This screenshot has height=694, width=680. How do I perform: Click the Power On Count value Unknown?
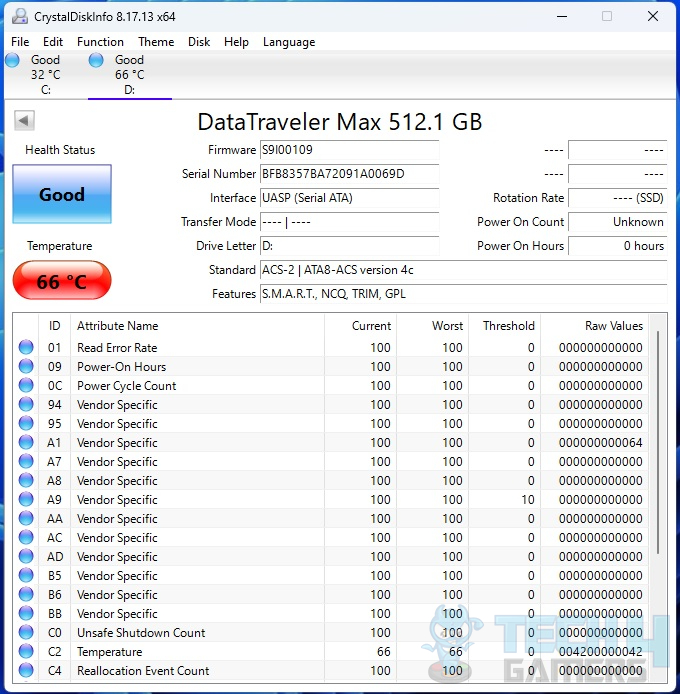click(618, 221)
